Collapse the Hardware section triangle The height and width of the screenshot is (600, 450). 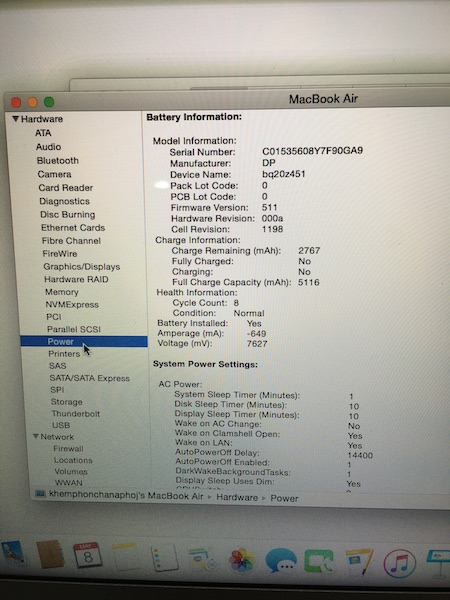click(15, 119)
